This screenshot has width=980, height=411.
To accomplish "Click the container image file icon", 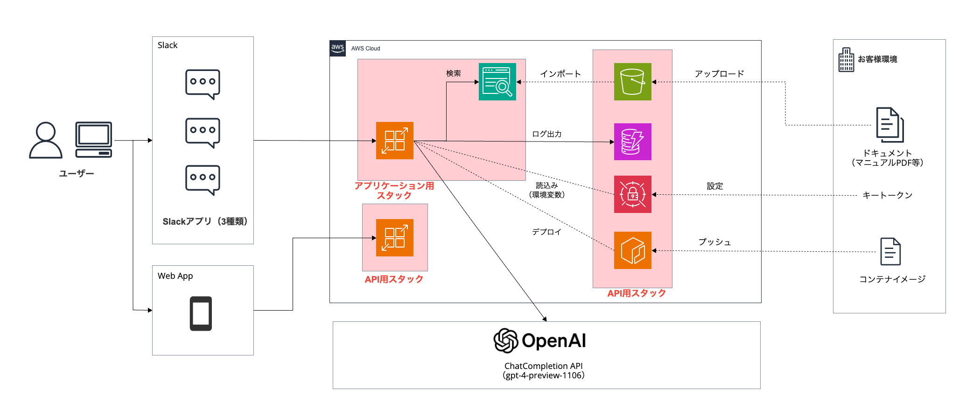I will coord(890,251).
